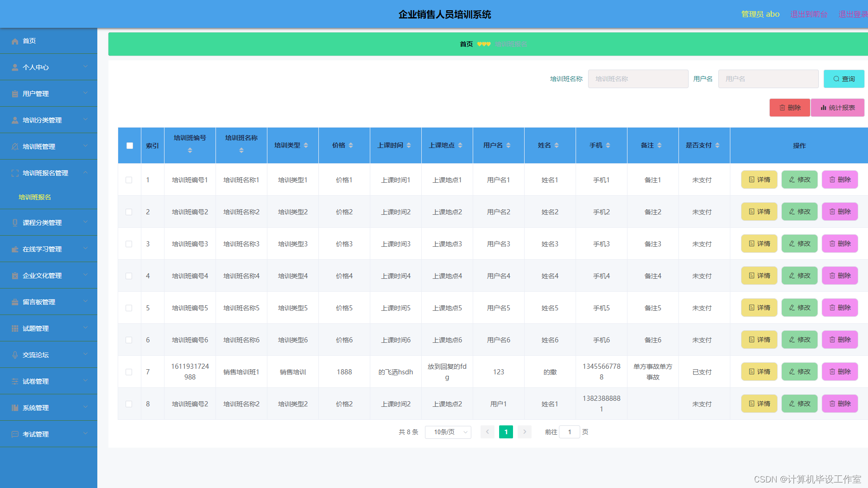Click the home icon beside 首页 in sidebar
This screenshot has height=488, width=868.
pyautogui.click(x=15, y=41)
